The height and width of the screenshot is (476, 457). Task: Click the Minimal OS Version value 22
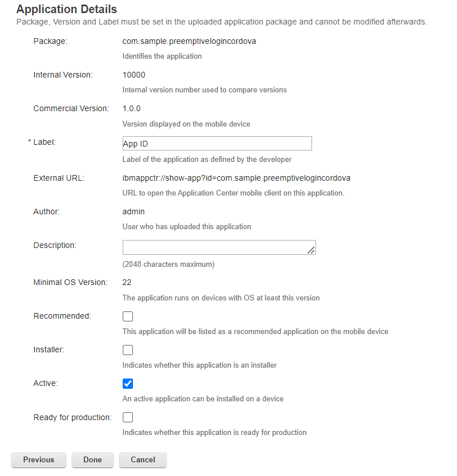pos(127,282)
